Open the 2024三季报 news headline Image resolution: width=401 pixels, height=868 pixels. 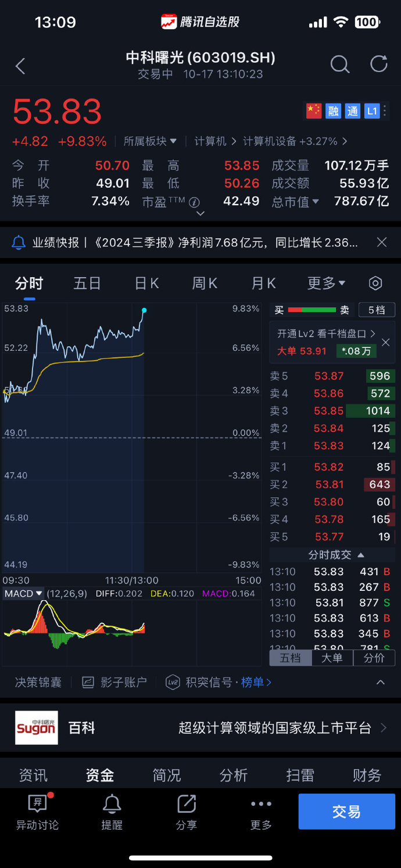[195, 242]
